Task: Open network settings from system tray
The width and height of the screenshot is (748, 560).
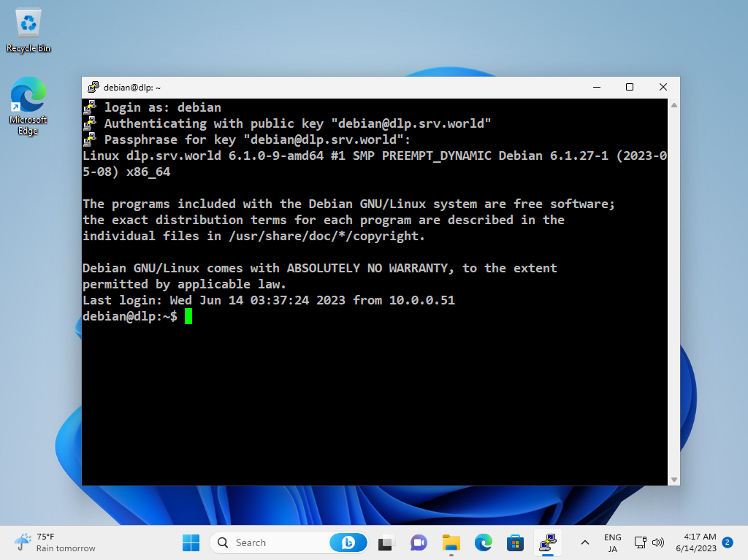Action: pos(640,542)
